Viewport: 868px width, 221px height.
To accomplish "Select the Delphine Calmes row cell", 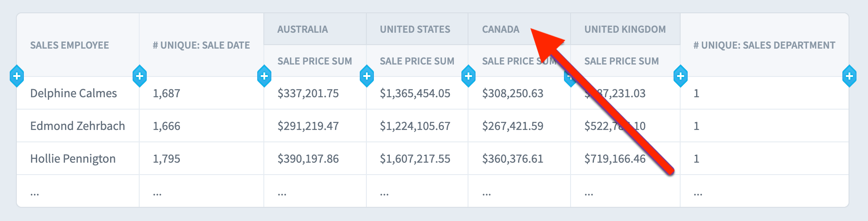I will tap(78, 93).
